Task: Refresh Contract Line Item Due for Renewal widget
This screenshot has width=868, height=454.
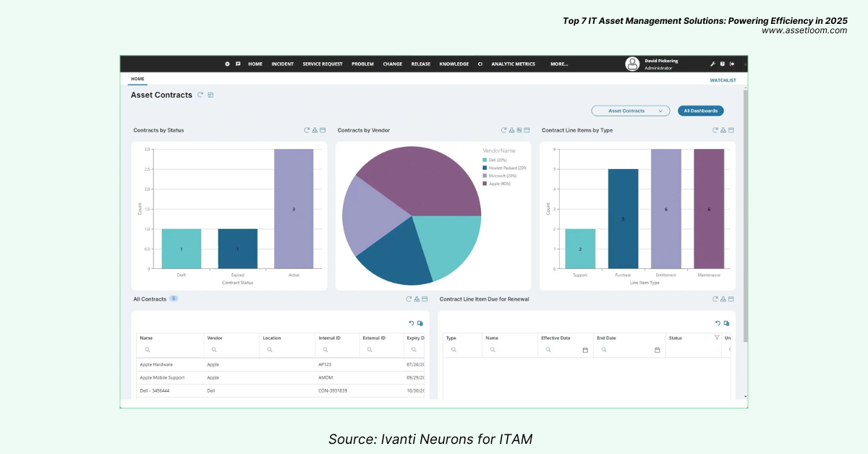Action: [x=715, y=299]
